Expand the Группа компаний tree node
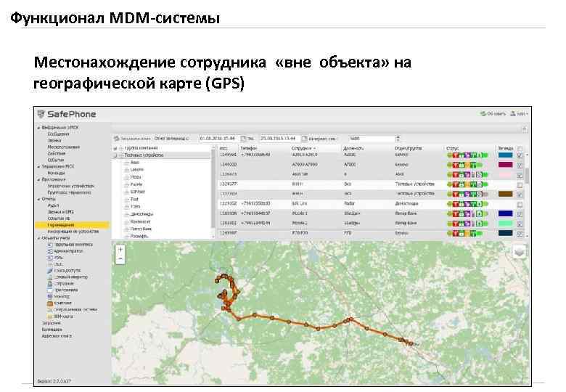The image size is (566, 392). pos(115,148)
